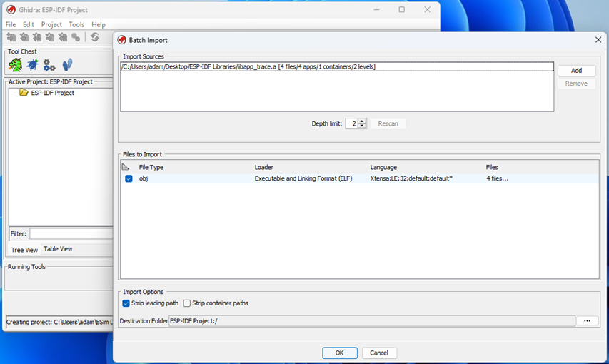
Task: Click the Xtensa:LE:32:default:default language cell
Action: 411,178
